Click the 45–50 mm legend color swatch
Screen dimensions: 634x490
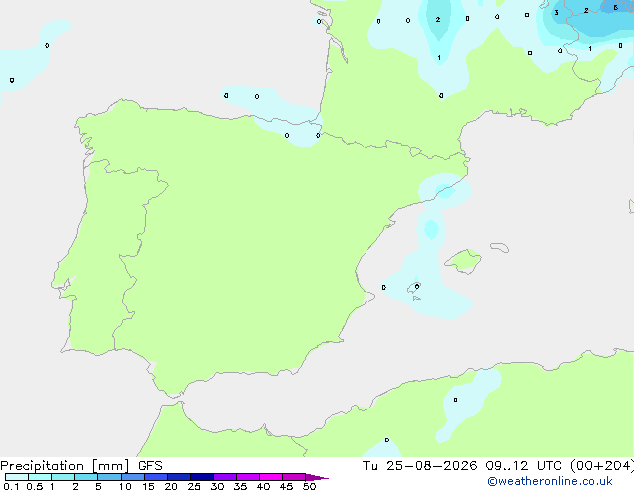click(x=294, y=477)
